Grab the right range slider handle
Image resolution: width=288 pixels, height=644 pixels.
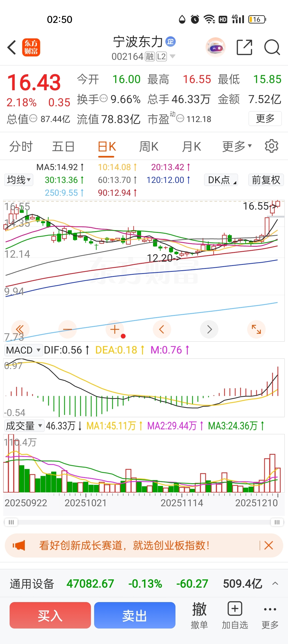tap(277, 522)
